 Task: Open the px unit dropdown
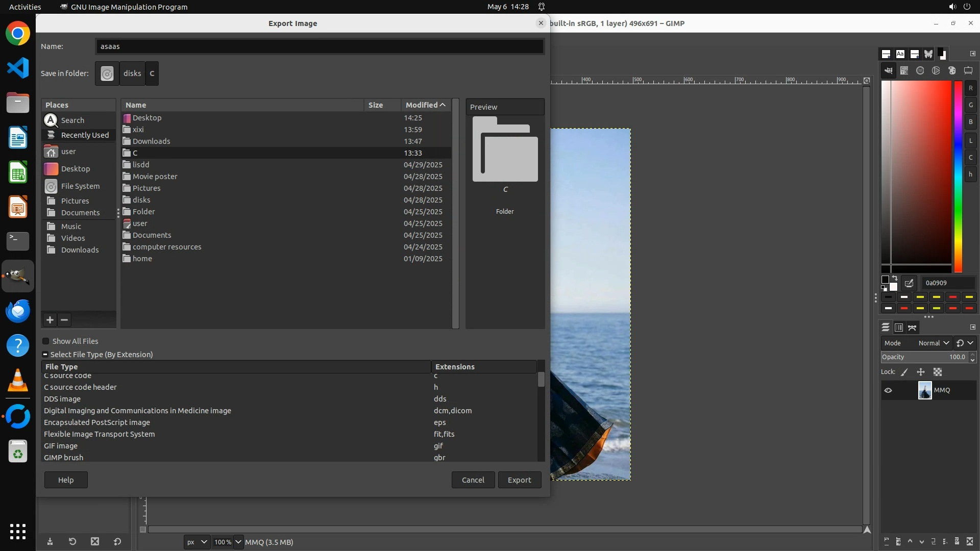pos(197,542)
